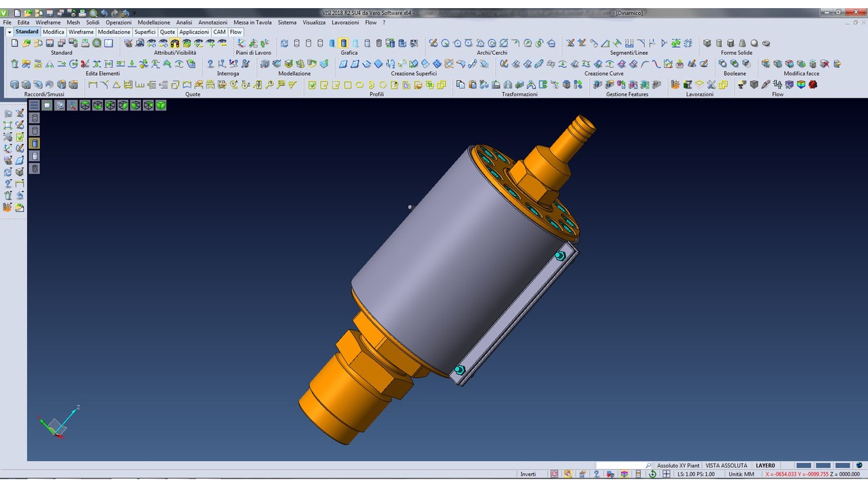Click the question mark icon in Interroga
868x488 pixels.
tap(210, 64)
